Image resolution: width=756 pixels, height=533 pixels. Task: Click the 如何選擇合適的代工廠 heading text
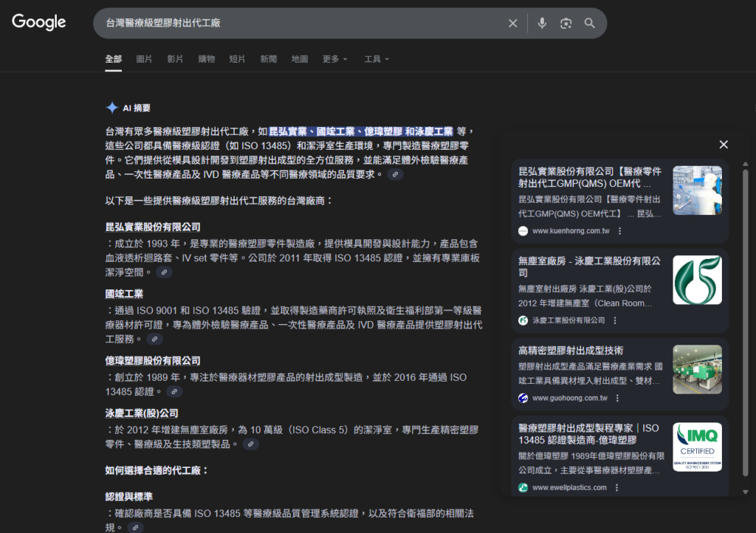157,470
